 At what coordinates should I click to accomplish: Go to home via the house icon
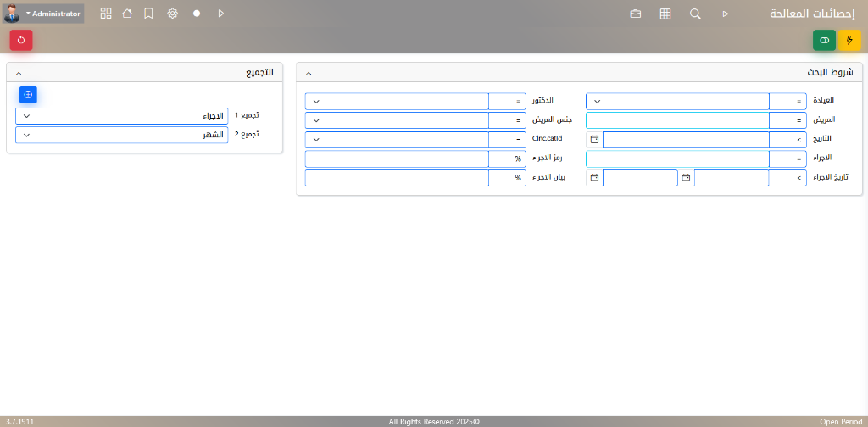(x=127, y=14)
